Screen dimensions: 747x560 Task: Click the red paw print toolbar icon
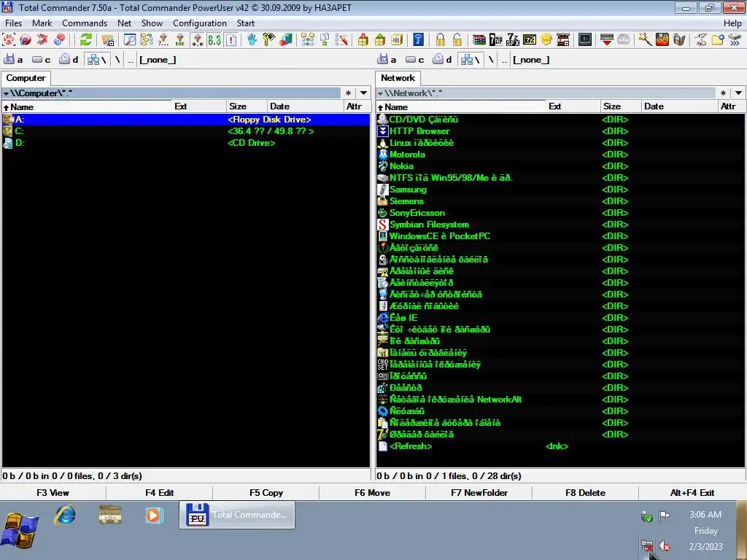tap(9, 40)
